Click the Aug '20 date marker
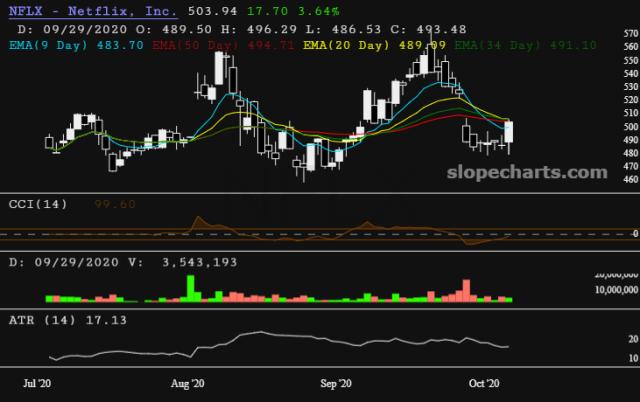Image resolution: width=640 pixels, height=402 pixels. coord(188,383)
